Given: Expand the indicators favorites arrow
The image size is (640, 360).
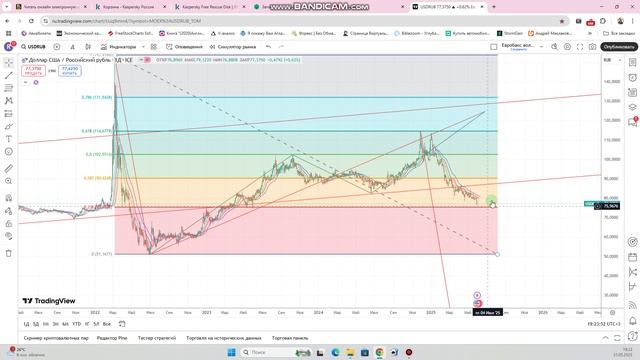Looking at the screenshot, I should [x=143, y=47].
